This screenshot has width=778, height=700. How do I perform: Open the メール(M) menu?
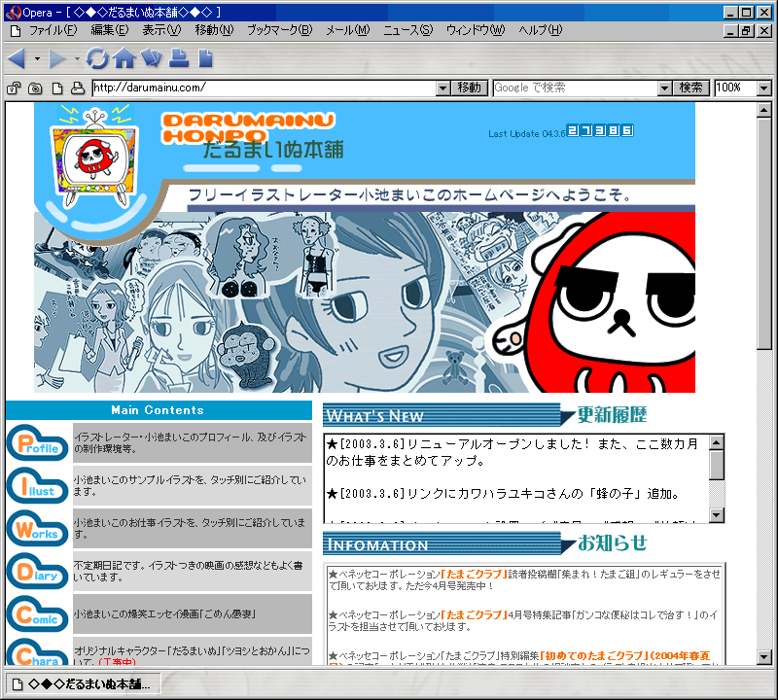348,30
